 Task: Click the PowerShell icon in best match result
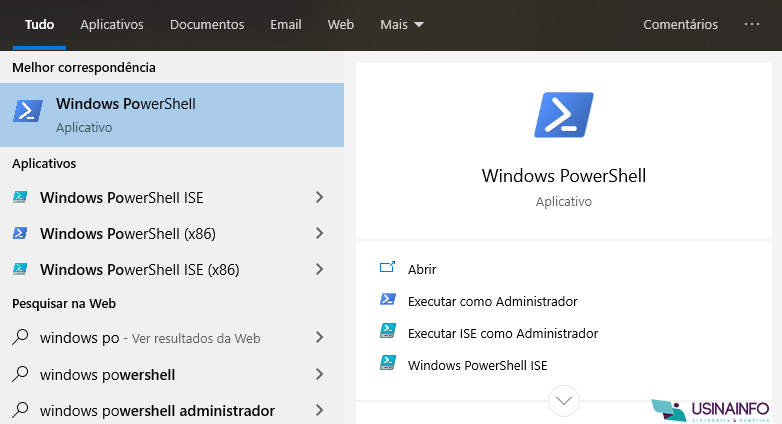point(27,111)
